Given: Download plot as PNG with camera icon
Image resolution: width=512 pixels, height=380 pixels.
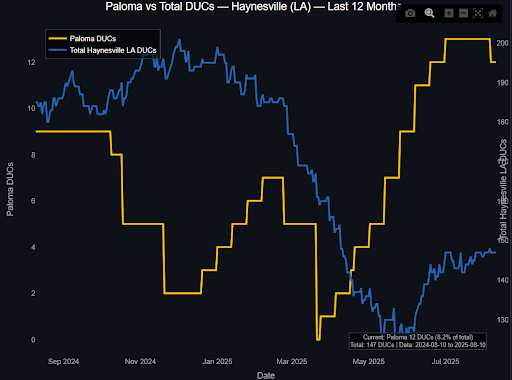Looking at the screenshot, I should tap(410, 13).
